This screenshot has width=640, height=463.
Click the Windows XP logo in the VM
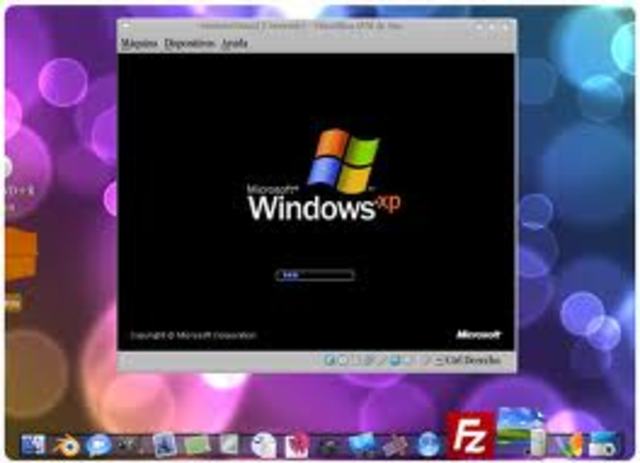point(324,175)
